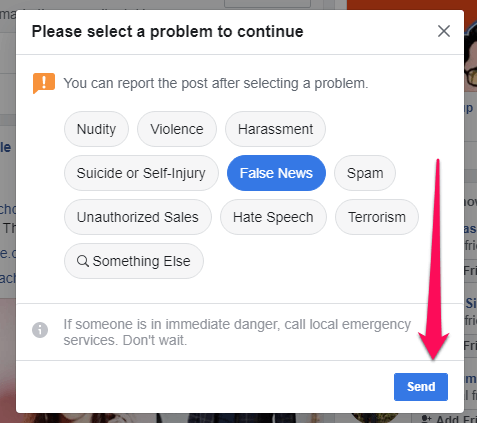Open the Something Else search option
This screenshot has height=423, width=477.
tap(134, 261)
